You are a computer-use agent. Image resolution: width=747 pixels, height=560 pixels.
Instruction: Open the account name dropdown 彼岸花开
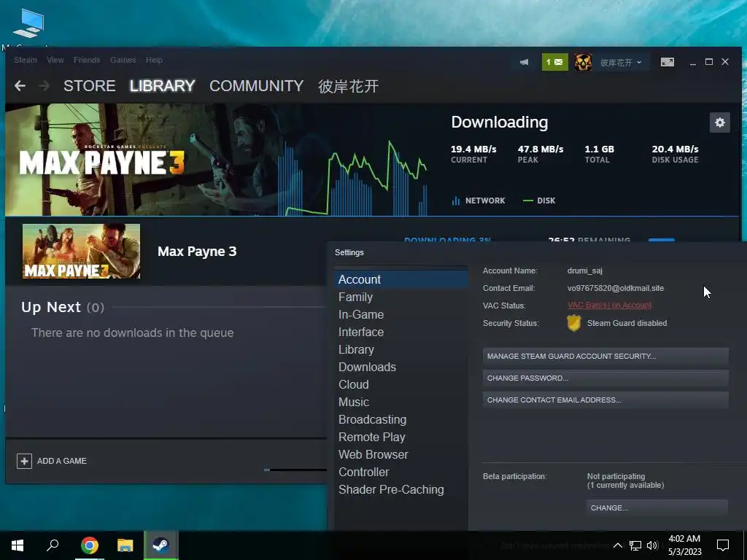[x=621, y=63]
